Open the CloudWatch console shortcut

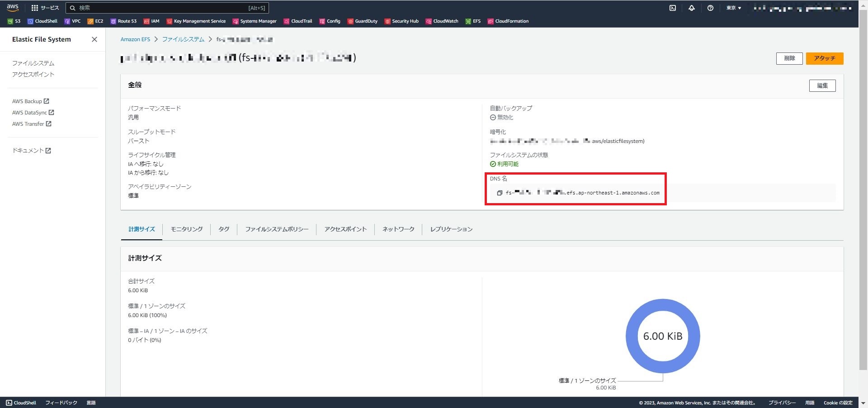[x=442, y=21]
